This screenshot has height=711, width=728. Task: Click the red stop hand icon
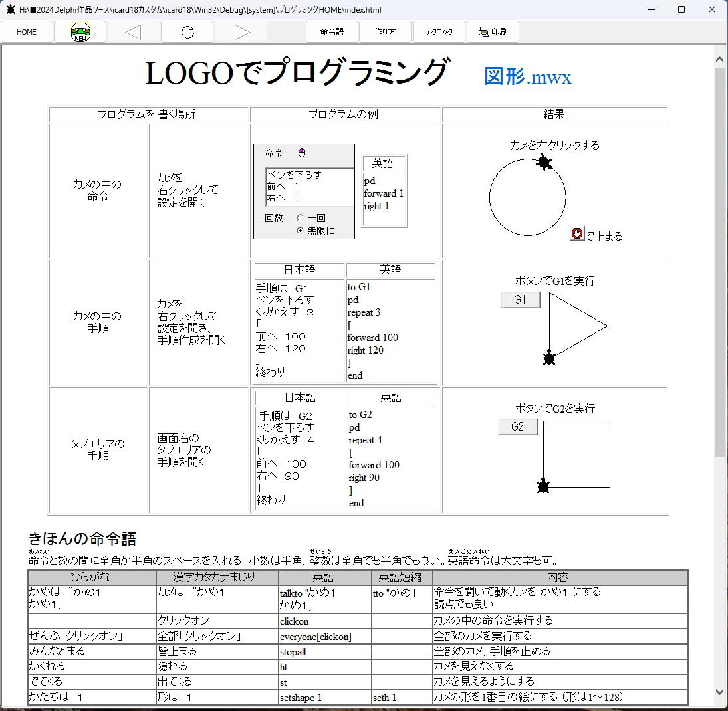(x=576, y=234)
